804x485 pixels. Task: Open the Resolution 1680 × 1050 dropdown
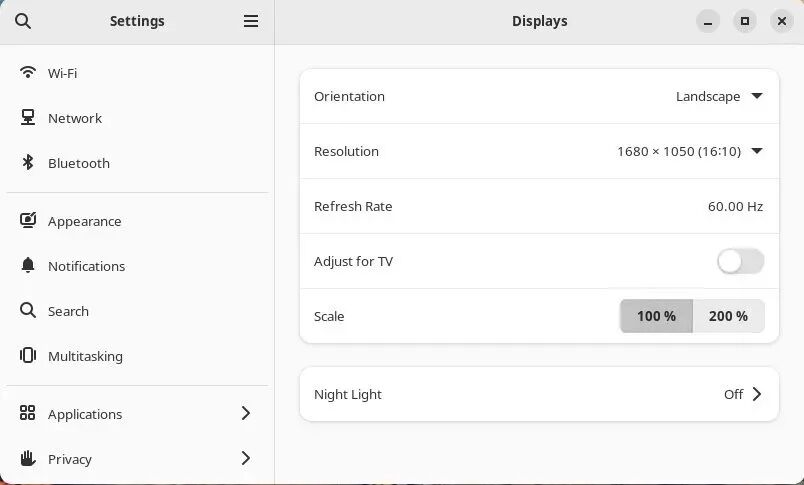click(x=690, y=151)
